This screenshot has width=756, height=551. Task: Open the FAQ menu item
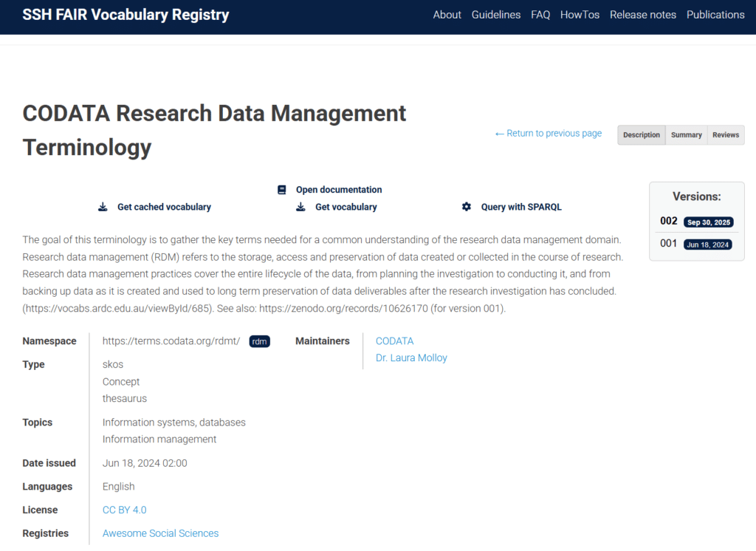540,15
